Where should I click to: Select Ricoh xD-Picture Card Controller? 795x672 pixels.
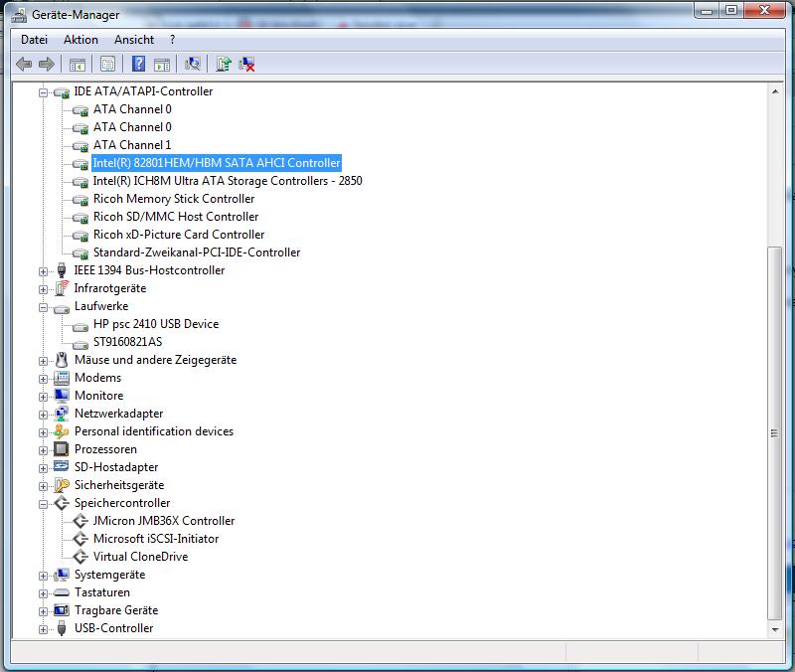179,235
